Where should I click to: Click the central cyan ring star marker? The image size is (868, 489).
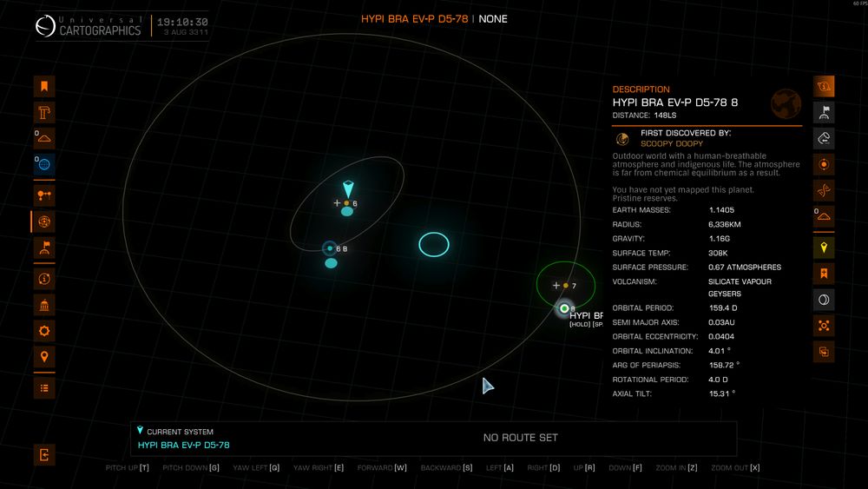pyautogui.click(x=434, y=244)
